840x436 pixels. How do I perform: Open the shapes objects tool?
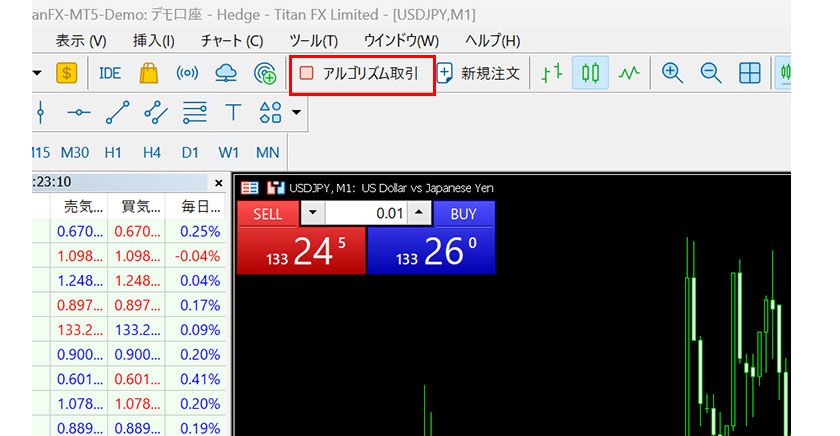271,112
